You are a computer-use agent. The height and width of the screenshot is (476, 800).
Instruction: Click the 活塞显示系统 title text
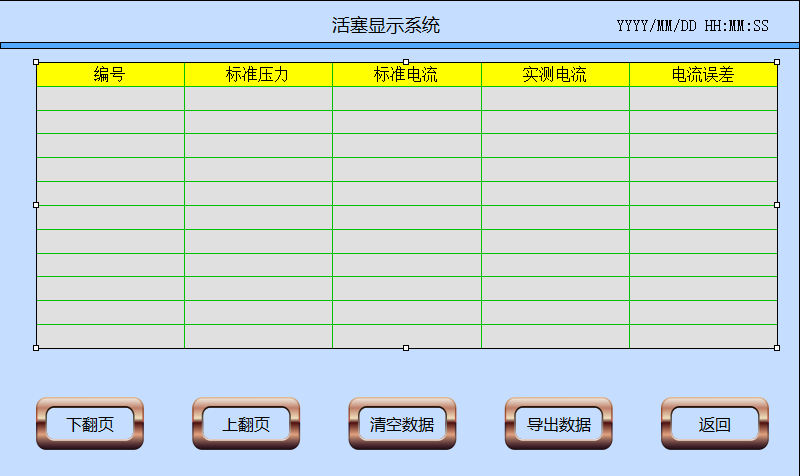[386, 25]
